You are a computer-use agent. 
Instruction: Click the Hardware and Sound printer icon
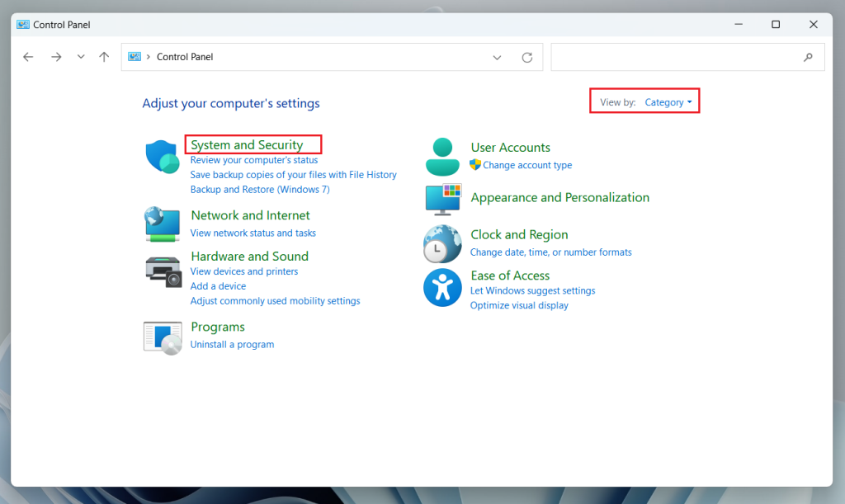pyautogui.click(x=162, y=270)
